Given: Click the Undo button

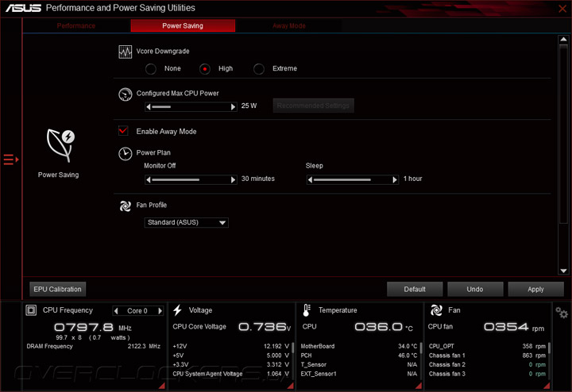Looking at the screenshot, I should (x=475, y=290).
